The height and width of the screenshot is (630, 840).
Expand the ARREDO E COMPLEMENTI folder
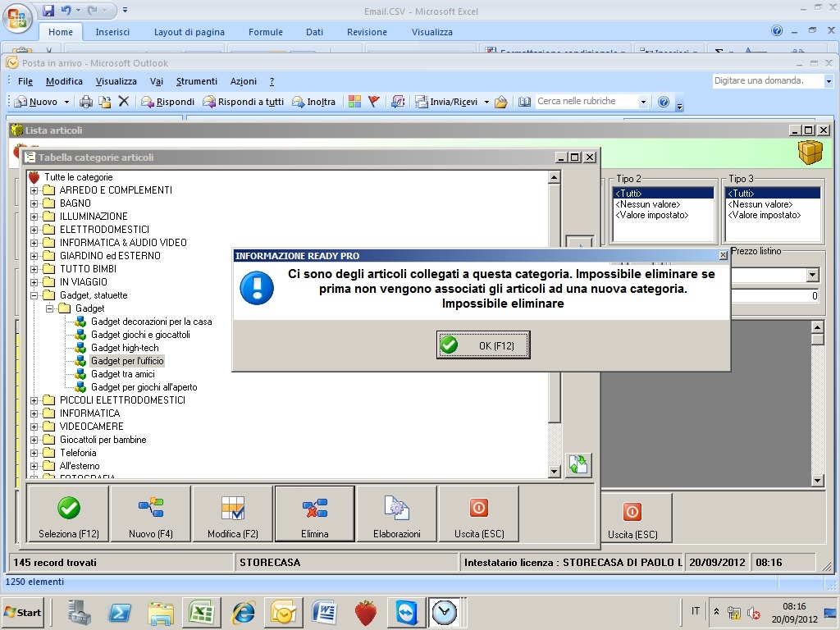tap(34, 190)
